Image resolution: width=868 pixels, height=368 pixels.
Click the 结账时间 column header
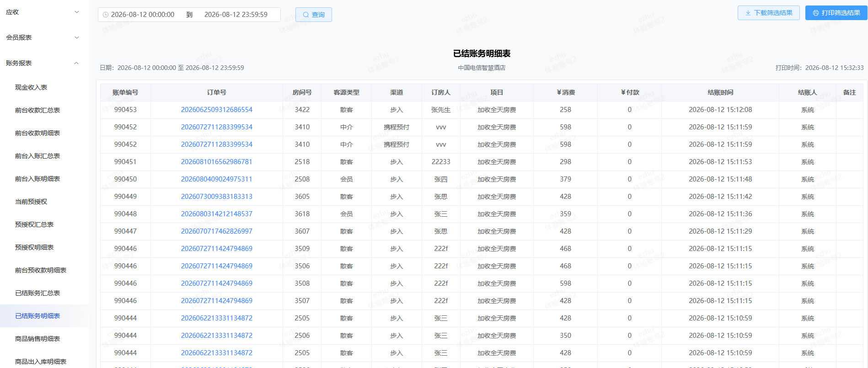point(721,92)
